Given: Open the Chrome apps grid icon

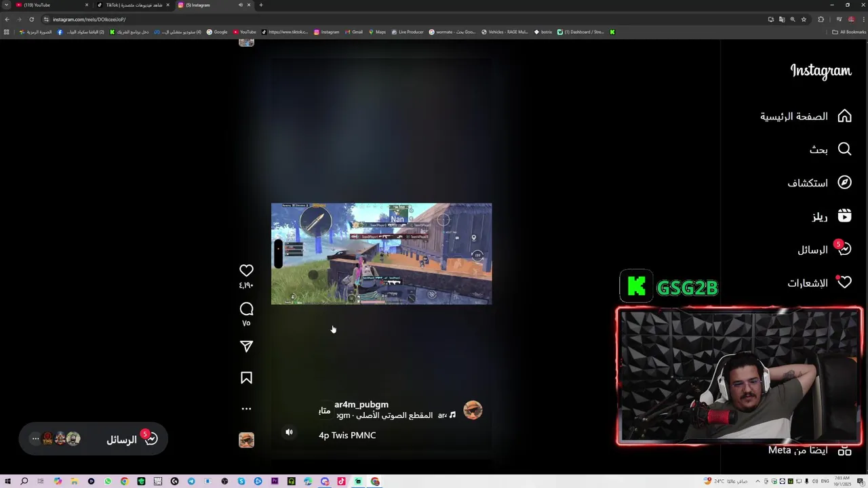Looking at the screenshot, I should [7, 32].
